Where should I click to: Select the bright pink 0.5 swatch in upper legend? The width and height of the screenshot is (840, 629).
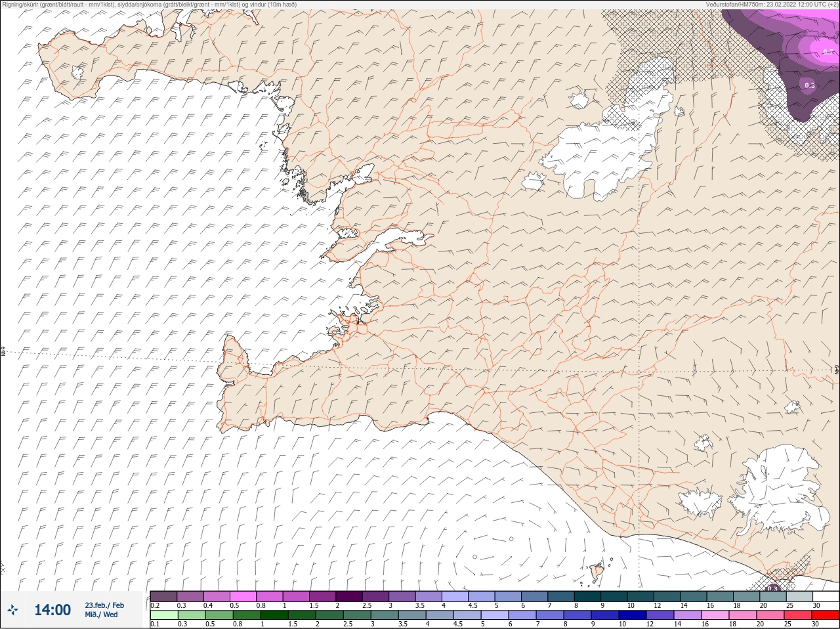(x=243, y=596)
